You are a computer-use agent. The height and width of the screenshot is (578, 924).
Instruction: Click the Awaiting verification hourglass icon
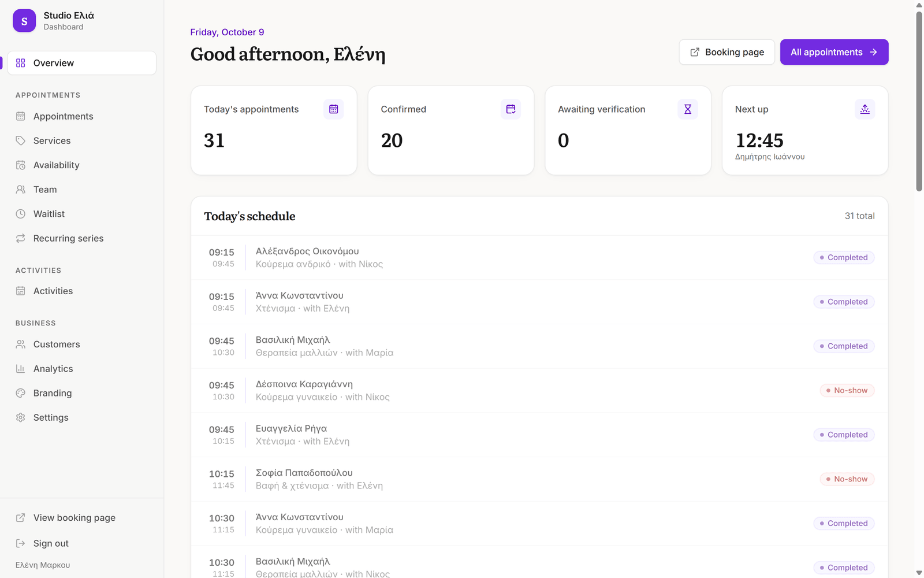click(688, 109)
